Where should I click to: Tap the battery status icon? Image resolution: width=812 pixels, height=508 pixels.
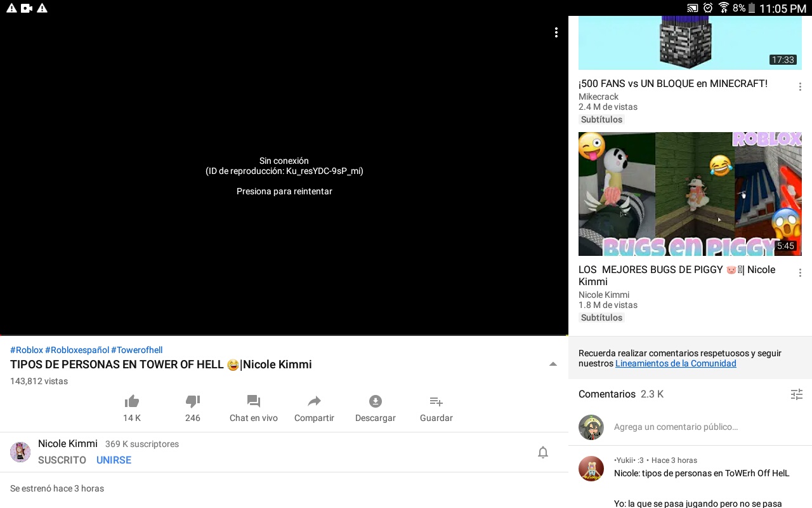[752, 8]
